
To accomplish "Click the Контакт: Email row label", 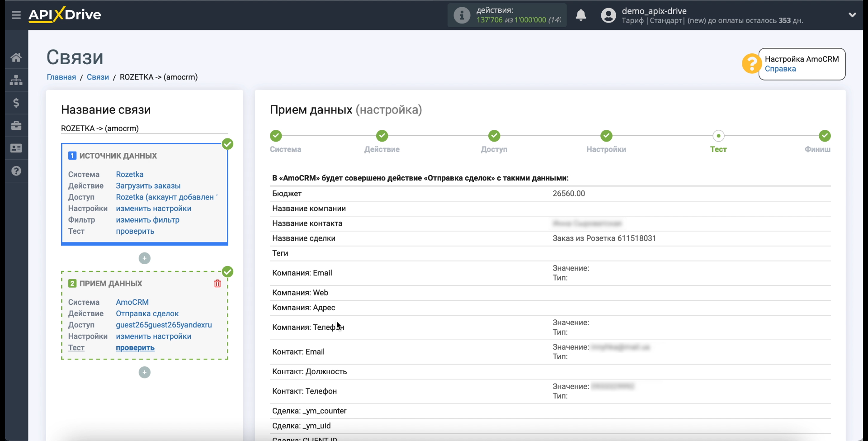I will tap(298, 352).
